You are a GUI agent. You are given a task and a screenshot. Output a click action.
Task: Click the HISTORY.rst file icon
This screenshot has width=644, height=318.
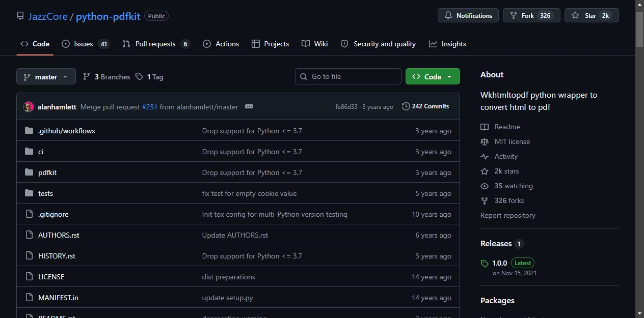coord(29,256)
